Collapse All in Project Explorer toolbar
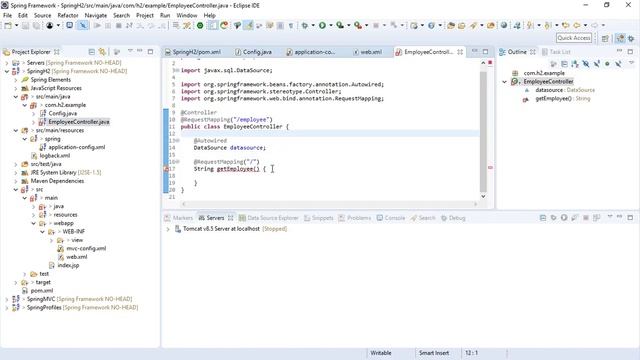This screenshot has height=360, width=640. 91,52
